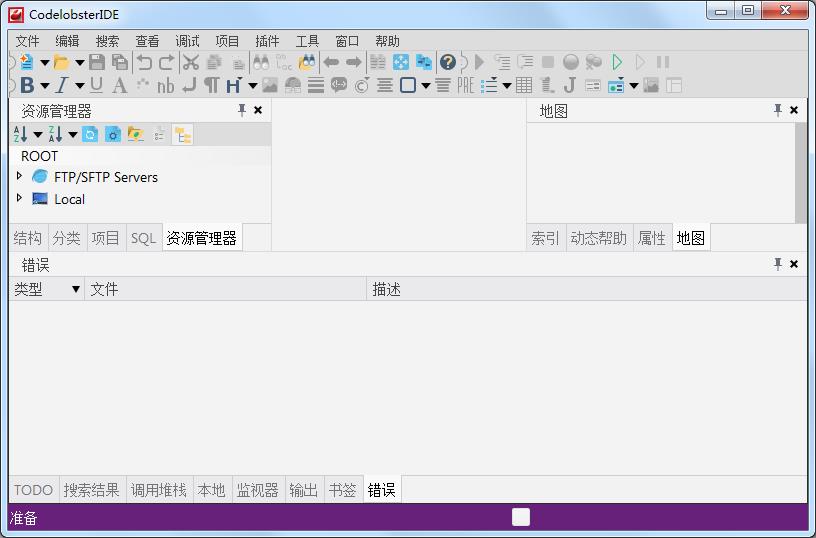Open the New File dropdown arrow

(x=45, y=63)
